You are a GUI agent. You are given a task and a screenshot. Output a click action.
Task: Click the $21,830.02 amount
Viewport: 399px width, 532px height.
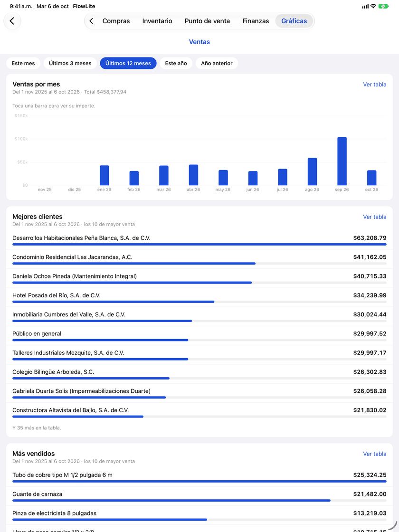pyautogui.click(x=370, y=410)
